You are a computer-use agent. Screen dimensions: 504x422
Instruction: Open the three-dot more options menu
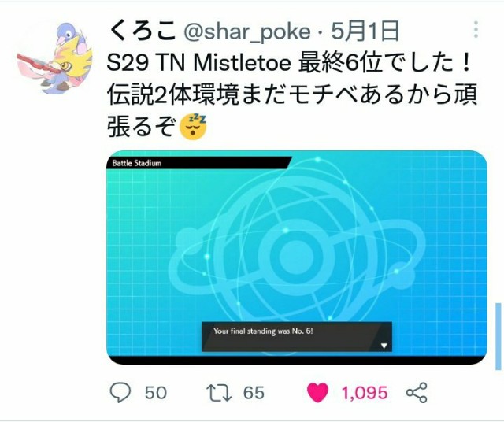tap(476, 30)
